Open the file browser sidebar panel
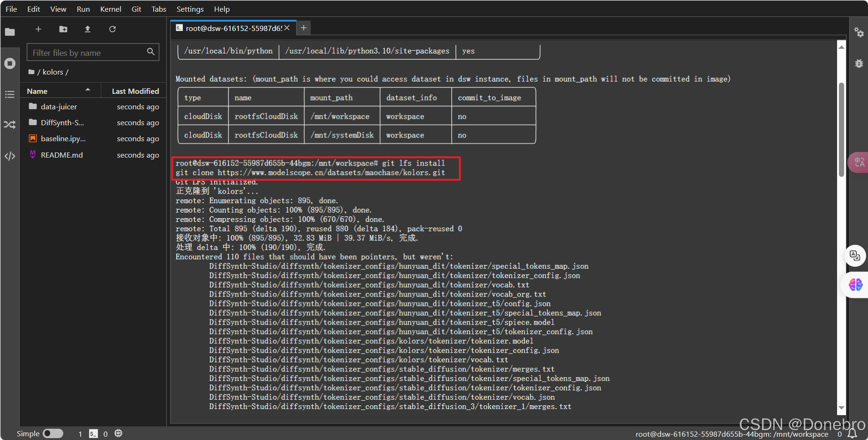This screenshot has height=440, width=868. pyautogui.click(x=10, y=32)
